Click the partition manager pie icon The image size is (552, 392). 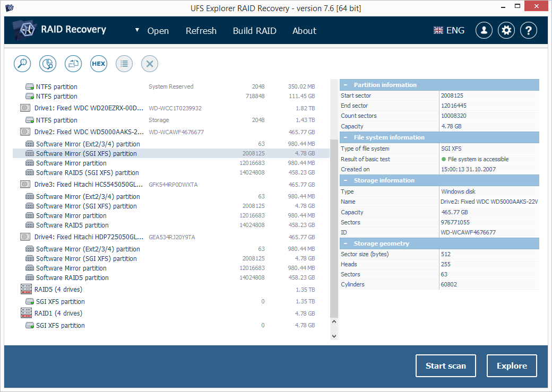(48, 64)
